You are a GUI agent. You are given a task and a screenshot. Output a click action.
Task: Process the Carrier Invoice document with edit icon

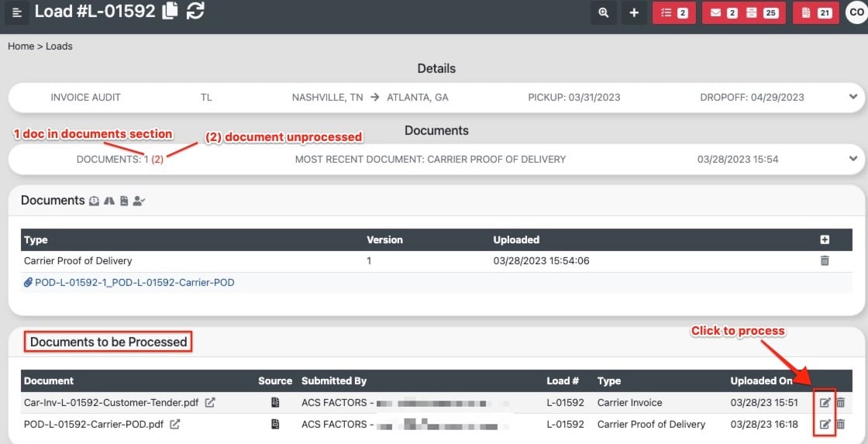825,402
